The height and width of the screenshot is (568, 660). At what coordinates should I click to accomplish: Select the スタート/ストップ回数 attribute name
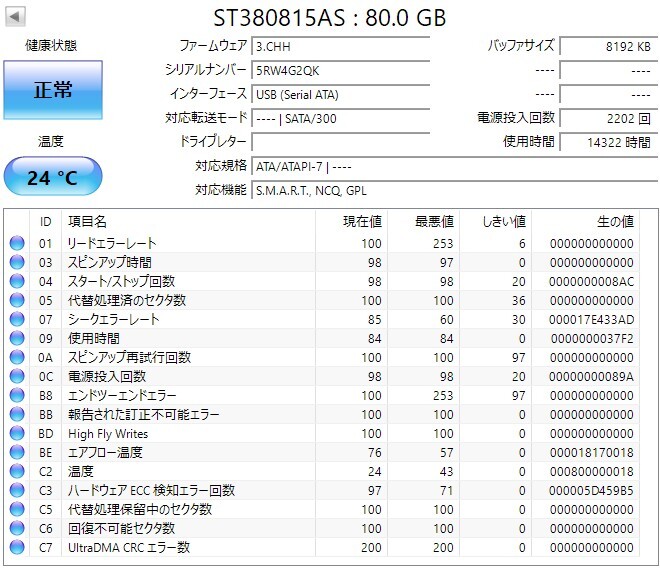pyautogui.click(x=121, y=281)
